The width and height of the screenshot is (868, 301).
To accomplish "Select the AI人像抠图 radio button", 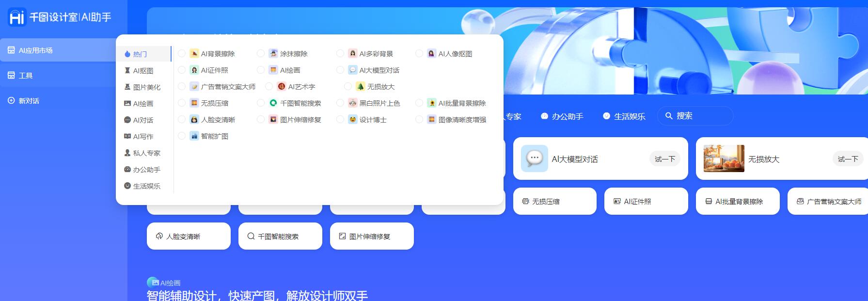I will click(x=419, y=54).
